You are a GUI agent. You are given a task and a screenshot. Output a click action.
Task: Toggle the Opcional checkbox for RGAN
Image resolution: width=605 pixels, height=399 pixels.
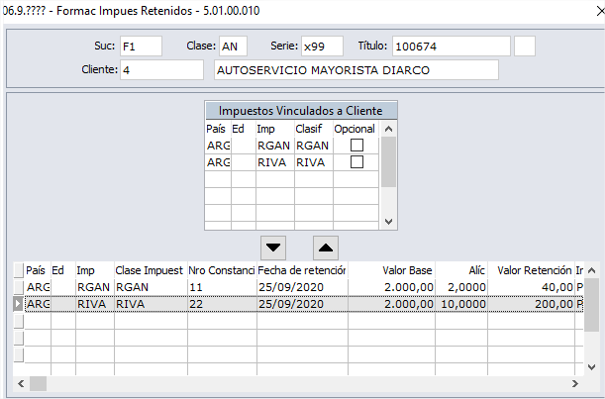[357, 145]
